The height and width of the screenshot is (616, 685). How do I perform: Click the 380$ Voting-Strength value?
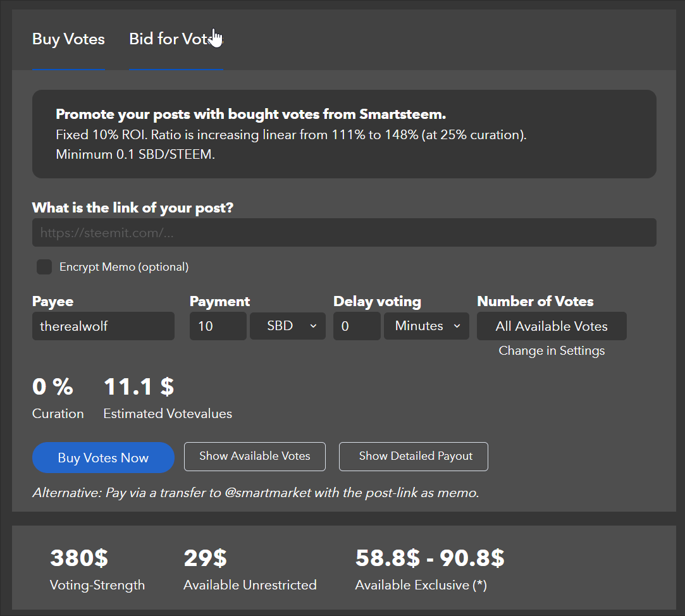pyautogui.click(x=79, y=558)
